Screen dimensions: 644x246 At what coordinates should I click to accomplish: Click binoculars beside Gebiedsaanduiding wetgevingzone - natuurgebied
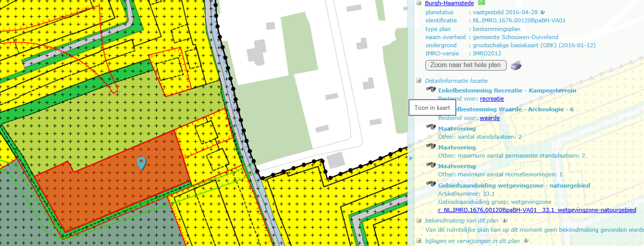431,184
